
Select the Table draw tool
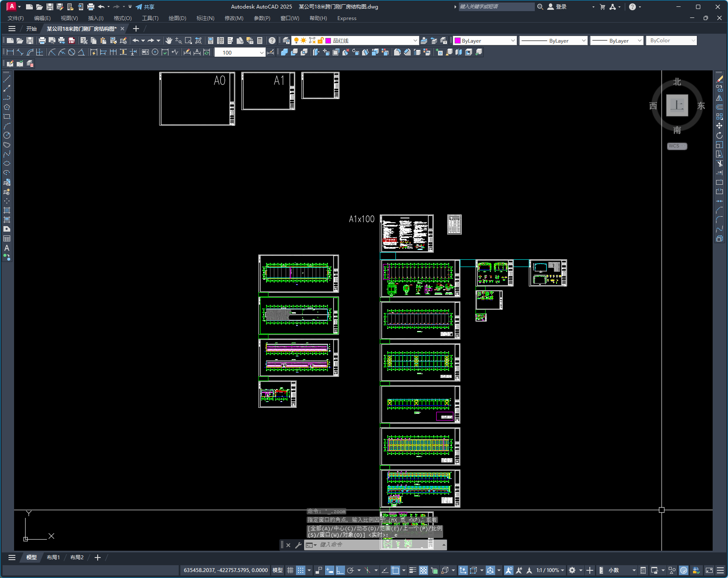[7, 238]
